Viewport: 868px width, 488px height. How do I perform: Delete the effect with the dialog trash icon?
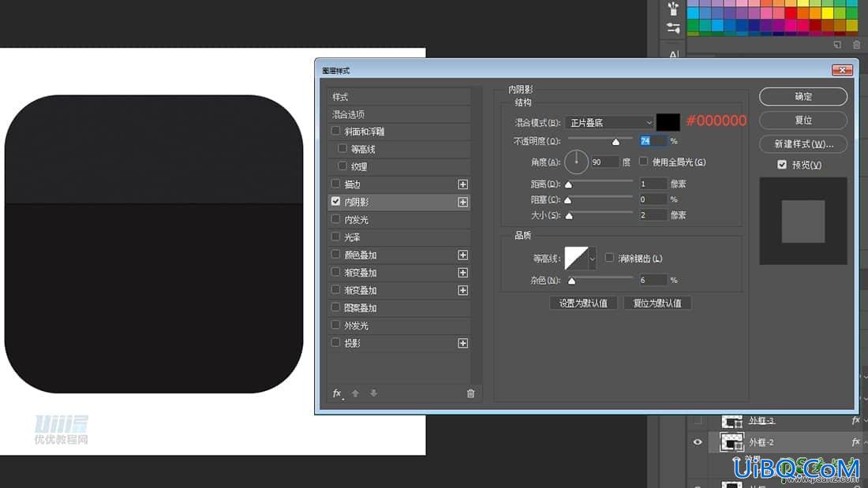coord(470,393)
